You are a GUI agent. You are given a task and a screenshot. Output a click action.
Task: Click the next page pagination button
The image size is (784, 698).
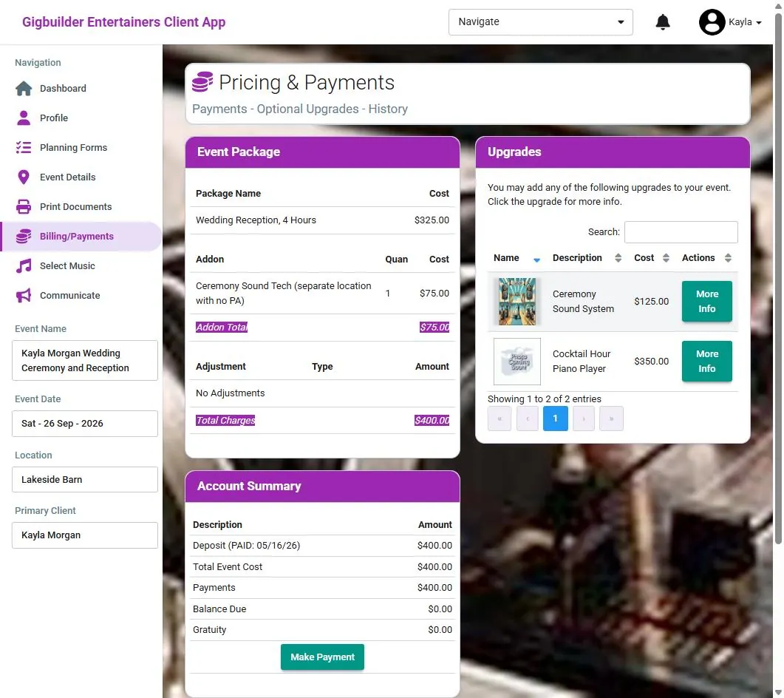(x=584, y=419)
